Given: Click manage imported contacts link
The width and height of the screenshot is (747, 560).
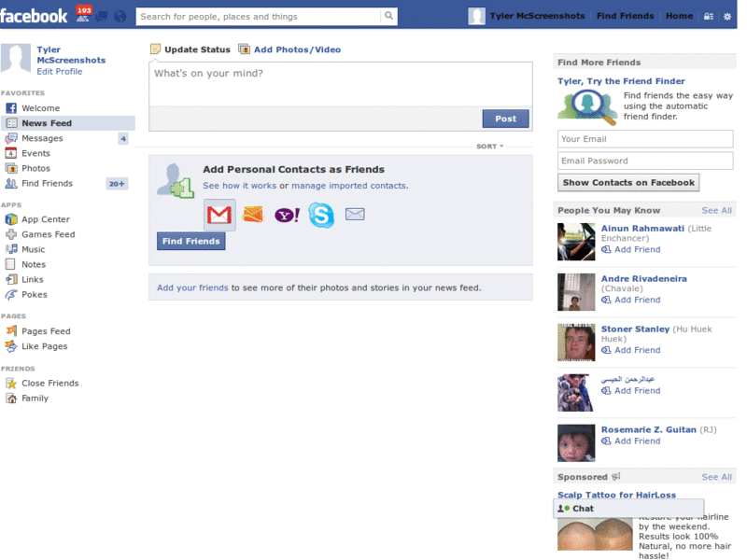Looking at the screenshot, I should coord(348,186).
